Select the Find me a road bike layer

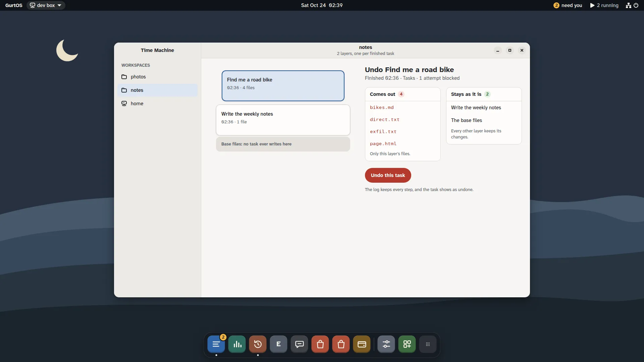(283, 86)
